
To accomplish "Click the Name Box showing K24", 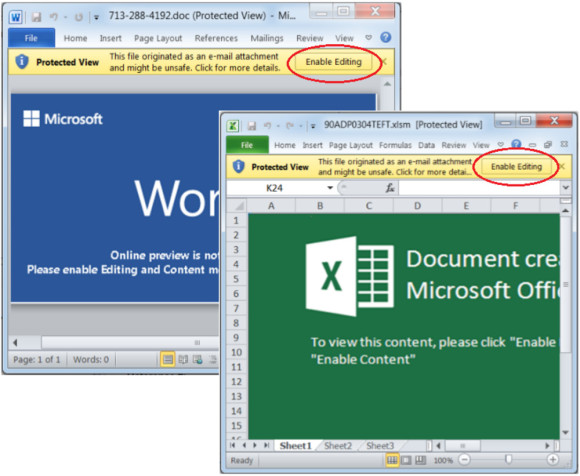I will (275, 188).
